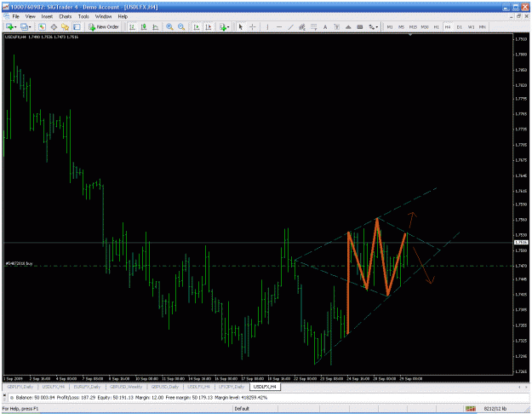This screenshot has height=414, width=532.
Task: Switch to the M5 timeframe
Action: pos(401,26)
